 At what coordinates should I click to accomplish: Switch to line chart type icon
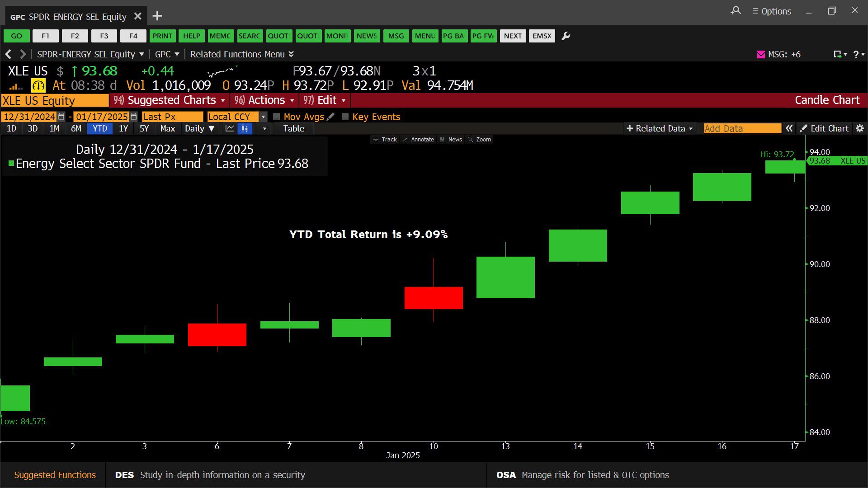coord(230,129)
